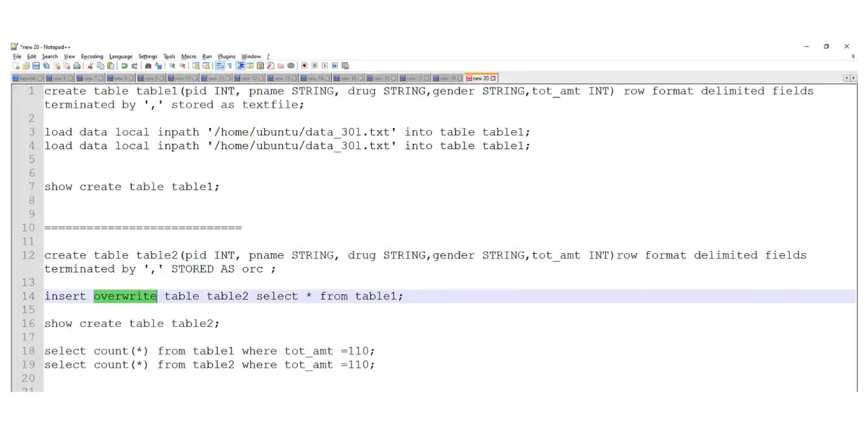Toggle the Indent Guide toolbar button
This screenshot has height=434, width=868.
(241, 65)
